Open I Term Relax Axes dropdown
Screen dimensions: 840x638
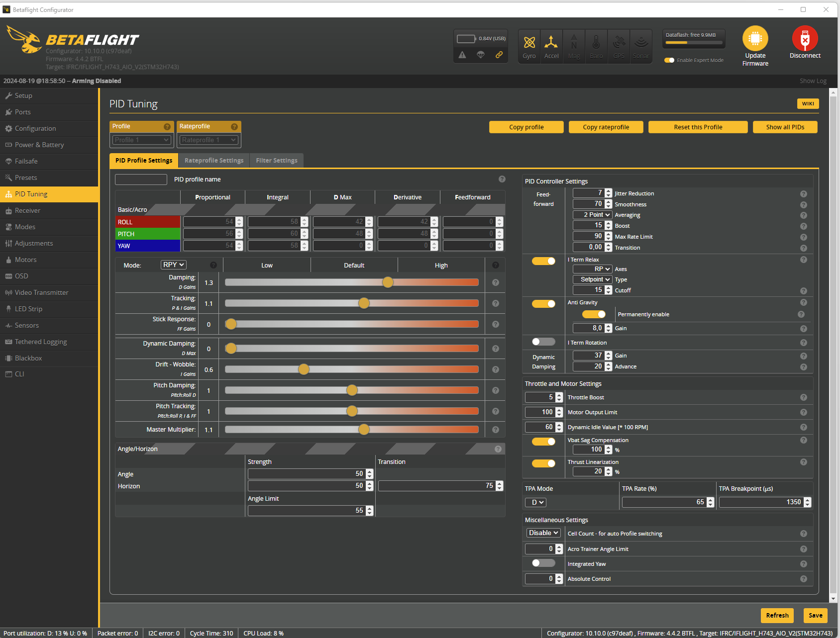point(592,269)
